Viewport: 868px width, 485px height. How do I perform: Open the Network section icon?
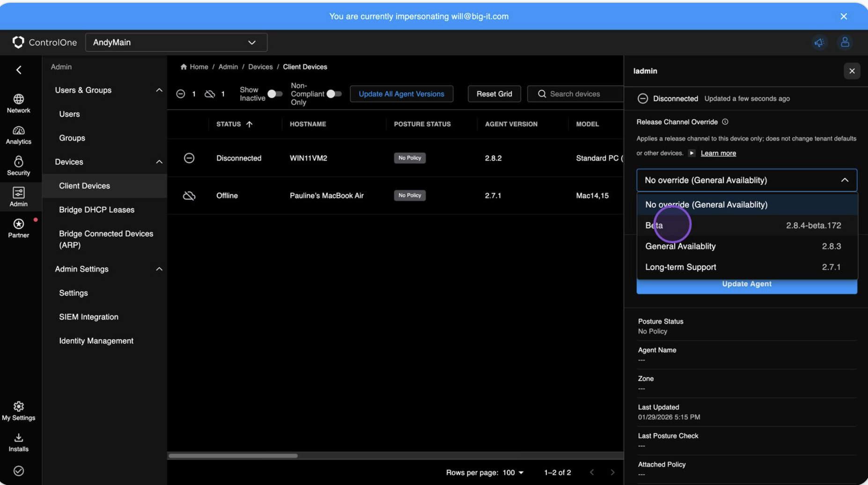click(x=19, y=100)
